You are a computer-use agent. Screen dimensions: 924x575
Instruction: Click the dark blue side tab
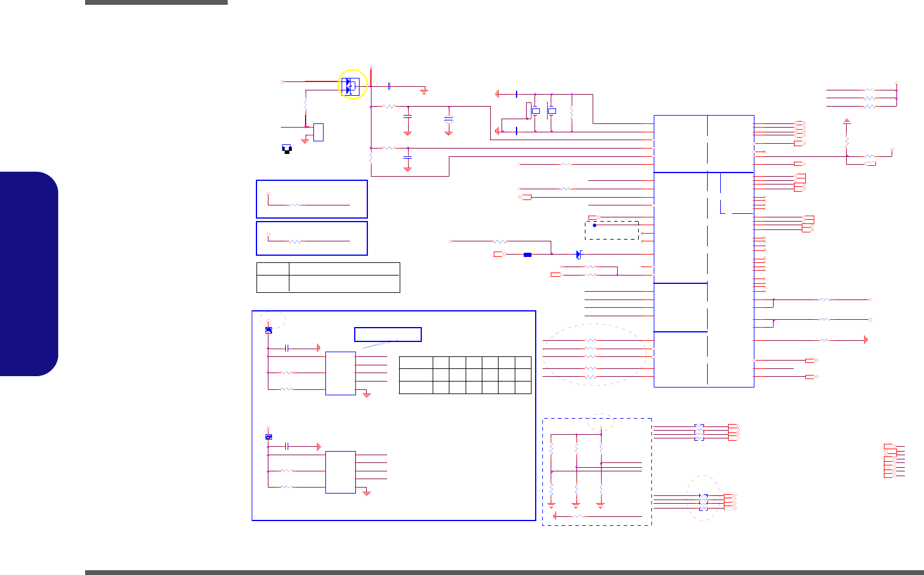(29, 274)
